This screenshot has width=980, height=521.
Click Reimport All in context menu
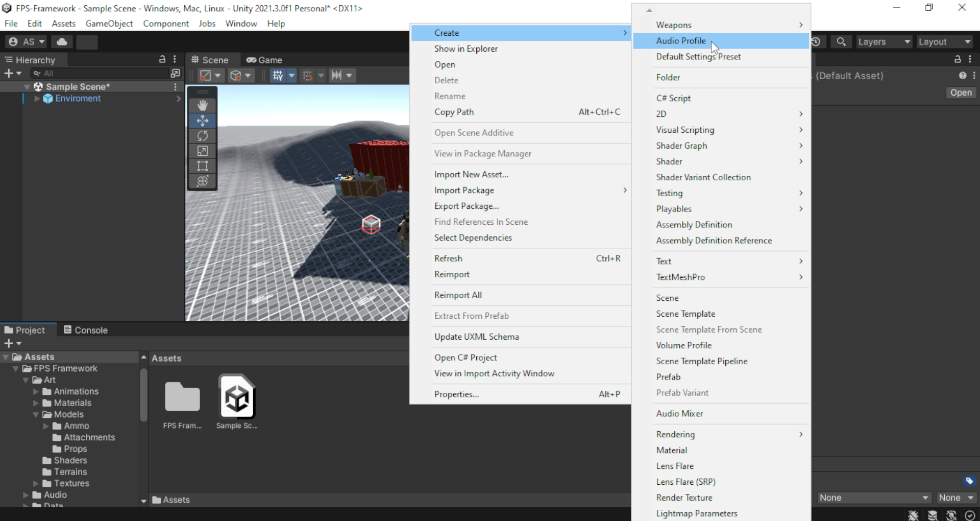(x=520, y=295)
